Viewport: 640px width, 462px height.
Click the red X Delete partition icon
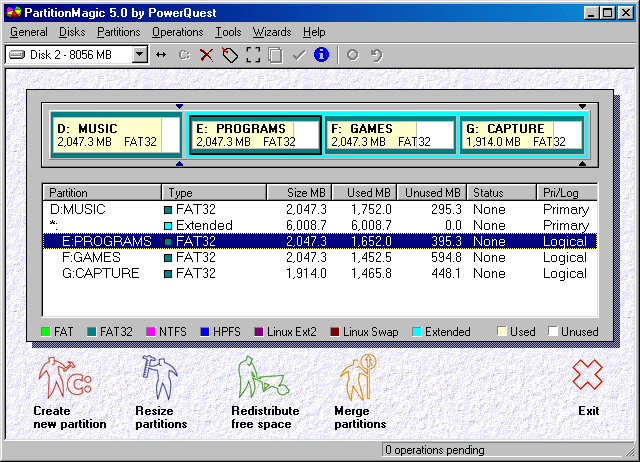[x=206, y=54]
